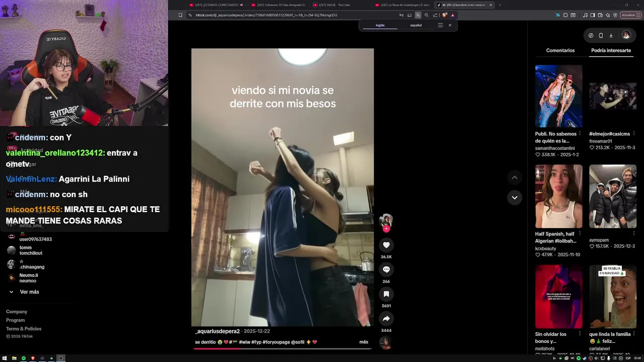Open the aymspam group photo thumbnail
644x362 pixels.
[613, 196]
